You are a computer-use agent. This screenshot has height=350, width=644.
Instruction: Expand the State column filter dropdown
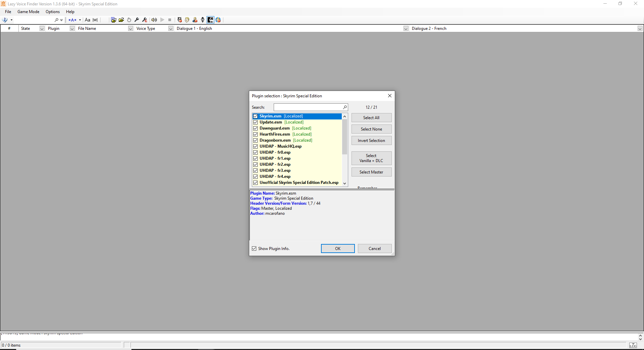[42, 29]
